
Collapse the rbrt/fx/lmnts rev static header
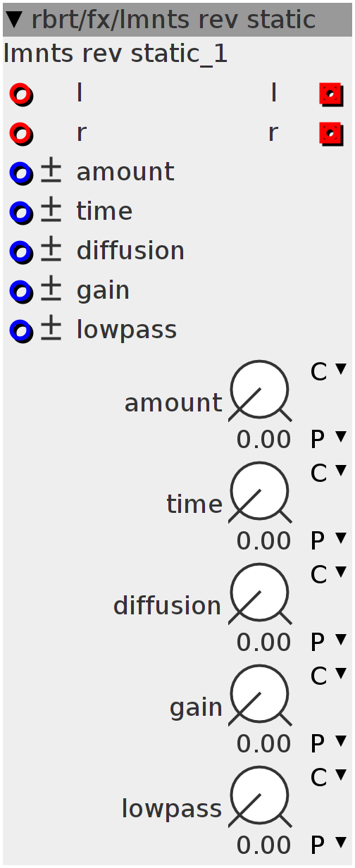click(x=14, y=19)
